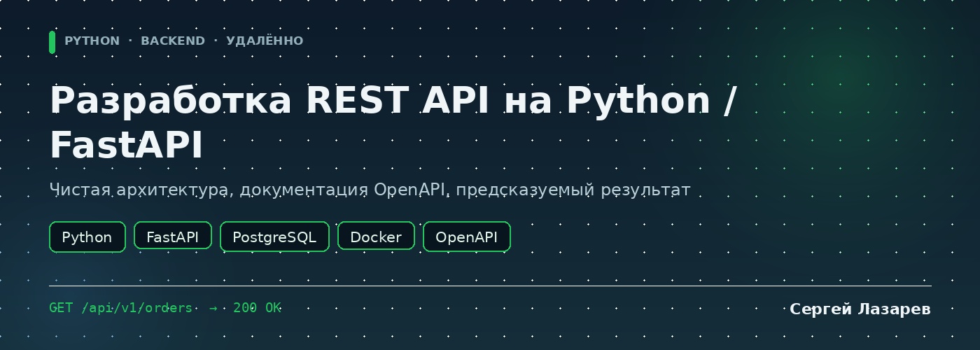Viewport: 980px width, 350px height.
Task: Click the code line 'GET /api/v1/orders → 200 OK'
Action: [x=165, y=308]
